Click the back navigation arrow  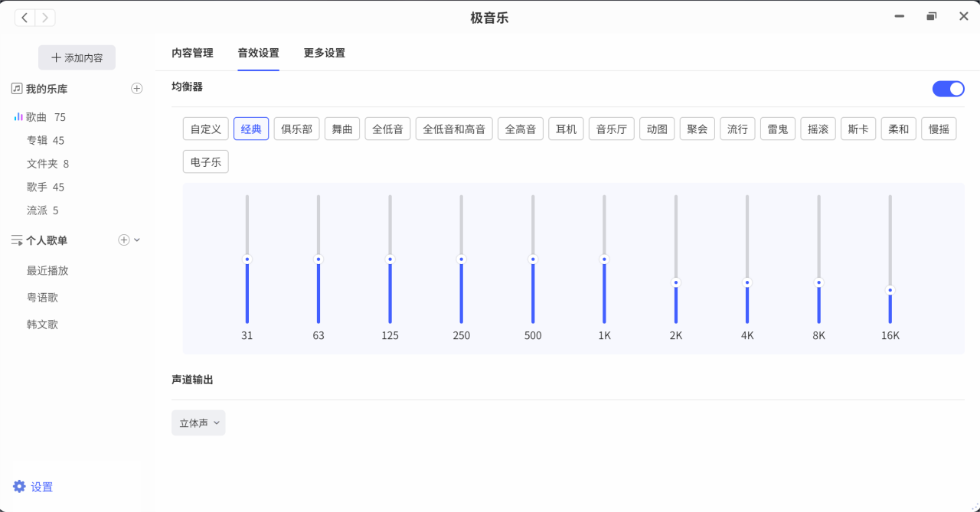[25, 18]
